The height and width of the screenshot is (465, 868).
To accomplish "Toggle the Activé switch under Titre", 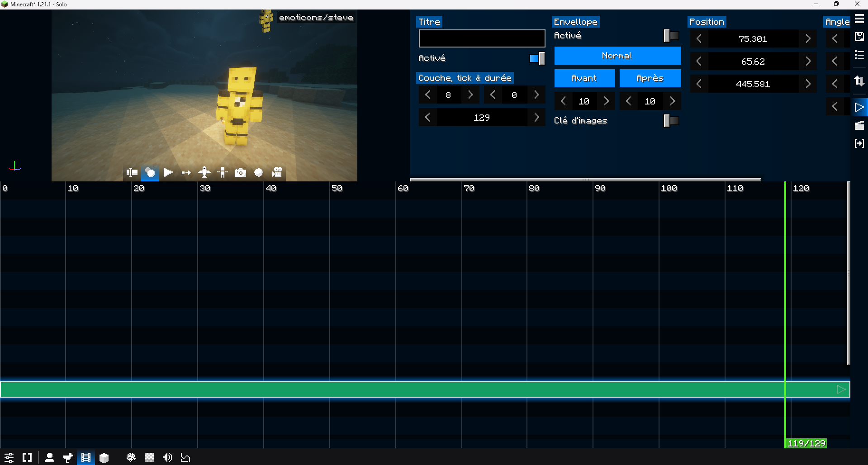I will click(x=537, y=58).
